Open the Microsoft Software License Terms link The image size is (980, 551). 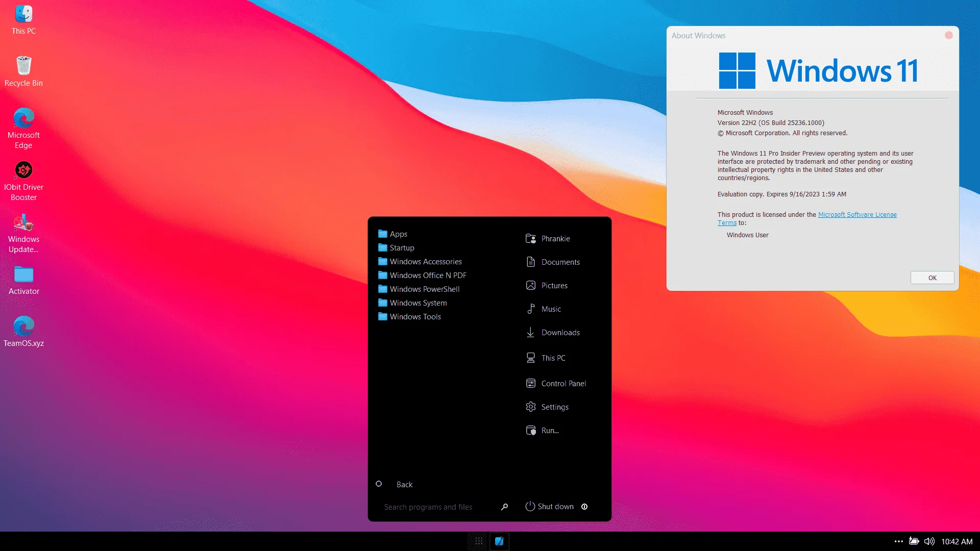pyautogui.click(x=807, y=218)
